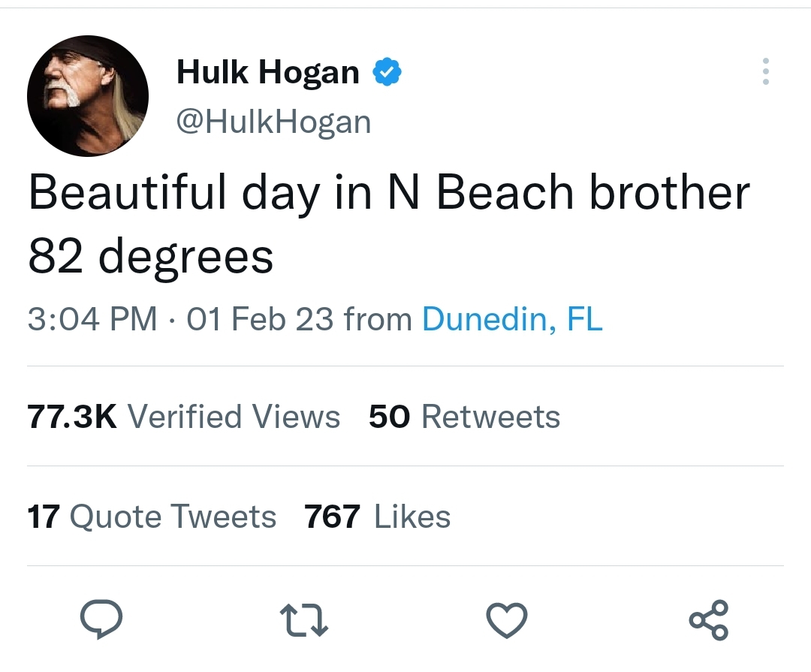Open the Dunedin, FL location link

pos(513,318)
